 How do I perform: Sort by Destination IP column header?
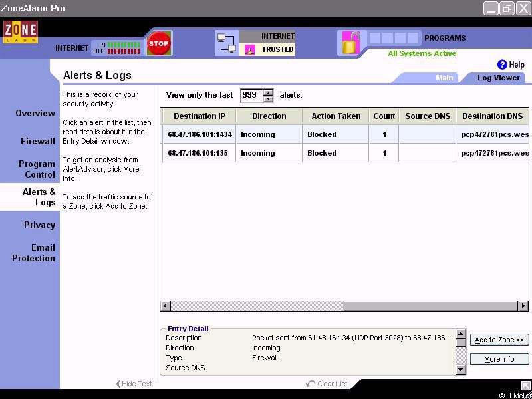[199, 116]
